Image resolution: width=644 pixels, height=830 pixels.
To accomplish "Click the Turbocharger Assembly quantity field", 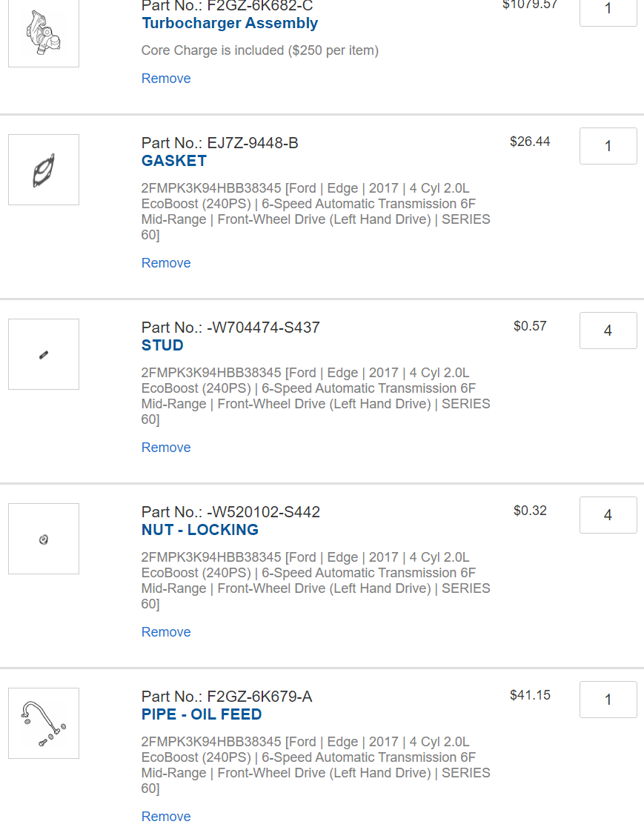I will coord(608,10).
